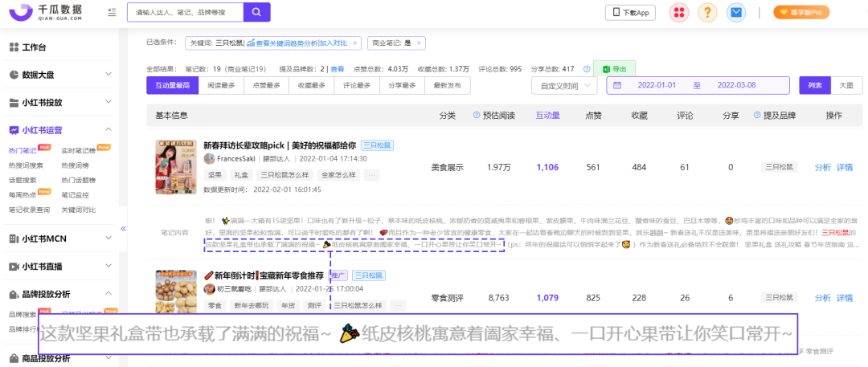The height and width of the screenshot is (367, 868).
Task: Click the purple search magnifier button
Action: [256, 12]
